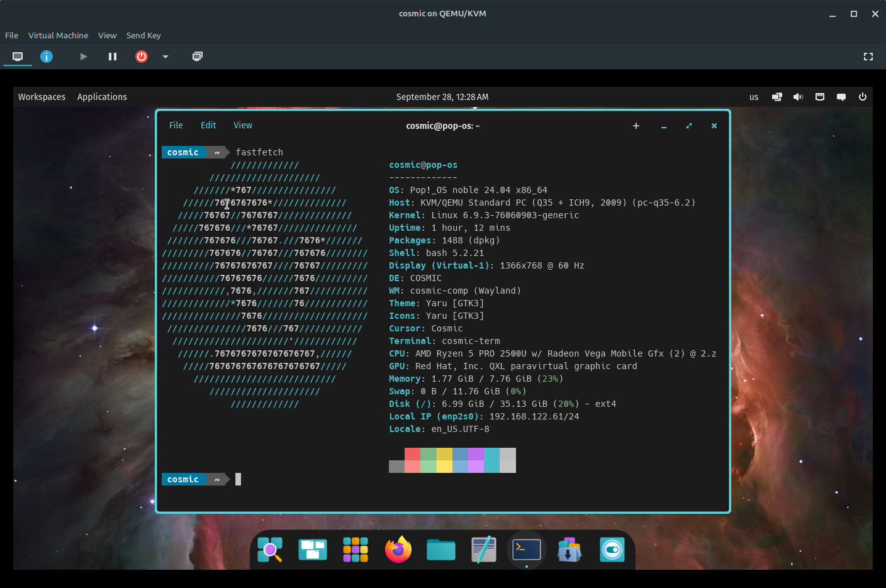Viewport: 886px width, 588px height.
Task: Click the cosmic@pop-os header in output
Action: click(423, 165)
